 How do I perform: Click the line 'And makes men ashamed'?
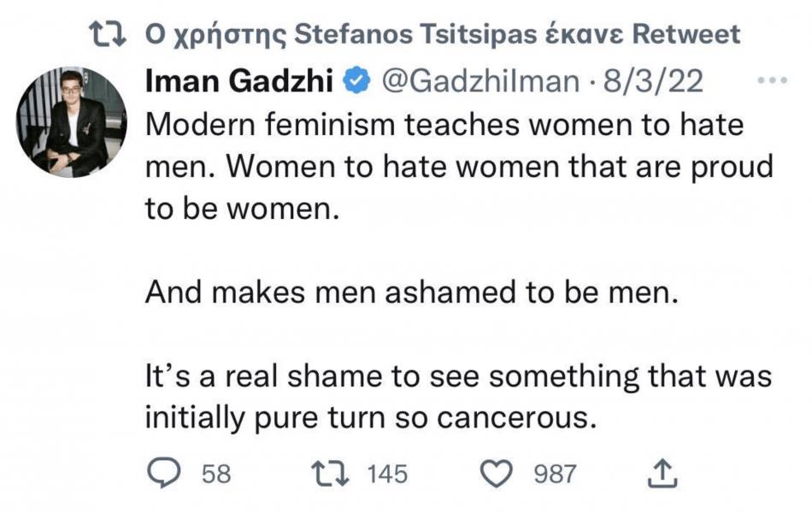[412, 292]
